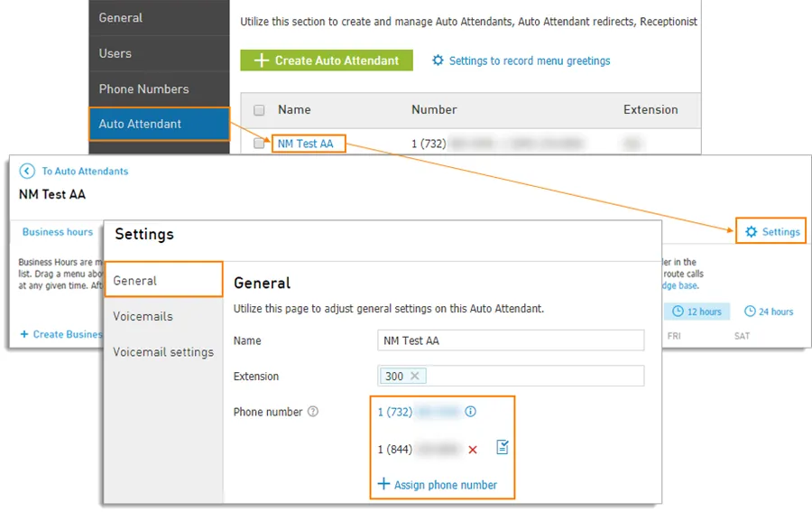Click help question mark beside Phone number

[313, 412]
